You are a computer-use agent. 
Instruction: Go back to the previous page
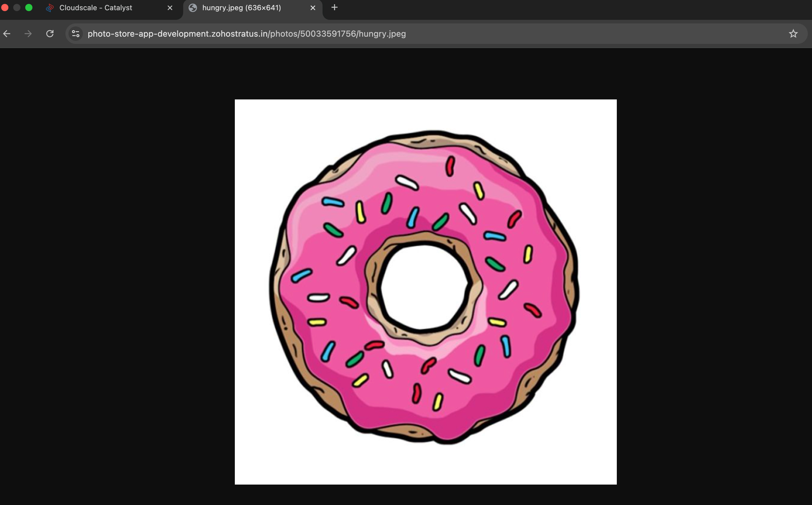[7, 34]
